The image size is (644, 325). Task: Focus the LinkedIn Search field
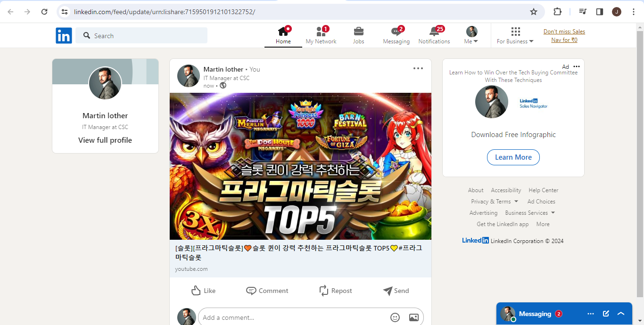click(x=141, y=35)
